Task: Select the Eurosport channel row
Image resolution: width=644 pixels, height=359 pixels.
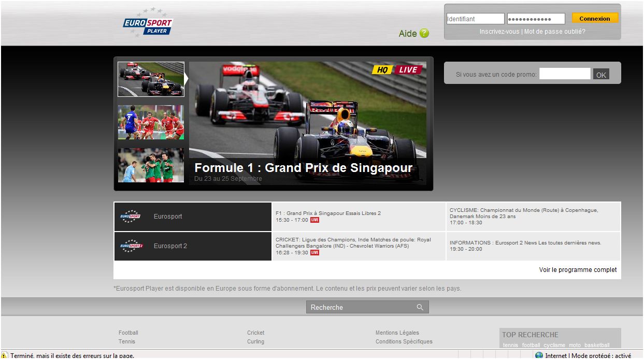Action: point(193,217)
